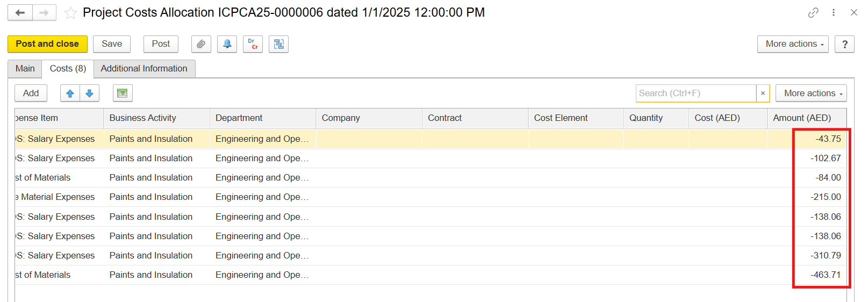Click the green table fill icon
Image resolution: width=868 pixels, height=302 pixels.
[x=123, y=94]
